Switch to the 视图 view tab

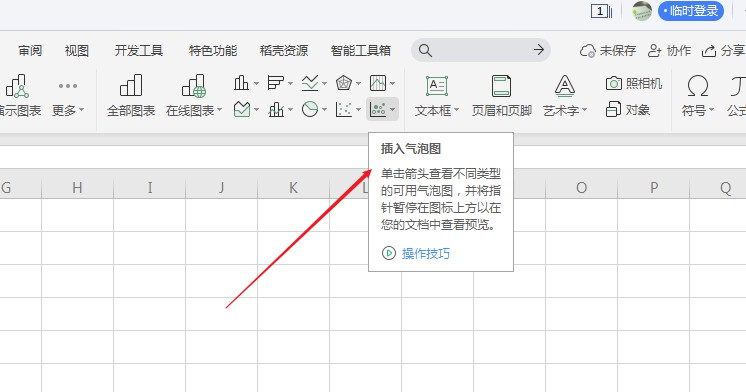coord(77,50)
